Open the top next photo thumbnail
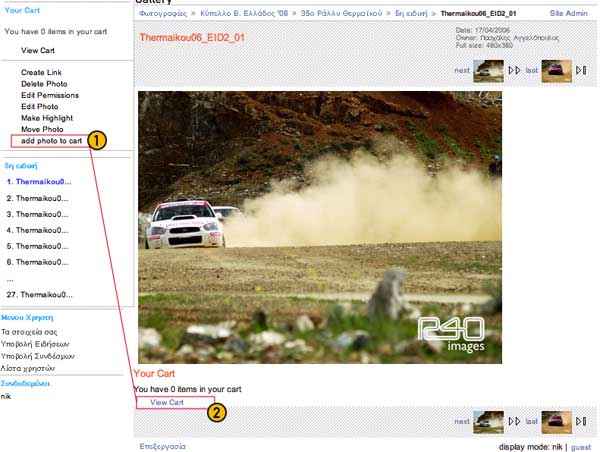 pyautogui.click(x=488, y=70)
